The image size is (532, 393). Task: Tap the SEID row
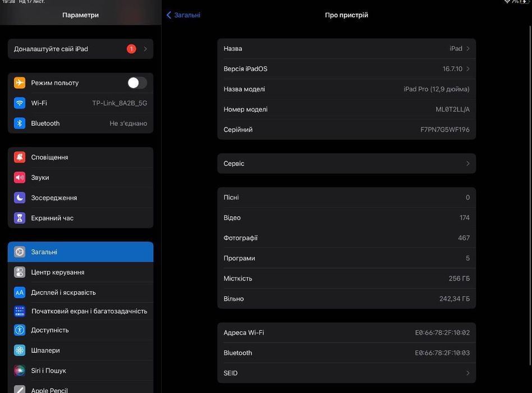click(x=346, y=373)
